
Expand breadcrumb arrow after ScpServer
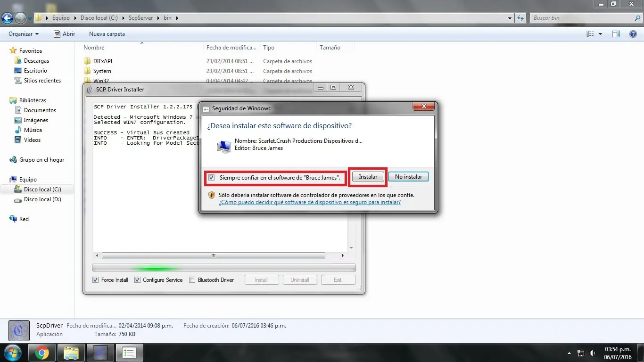point(158,18)
